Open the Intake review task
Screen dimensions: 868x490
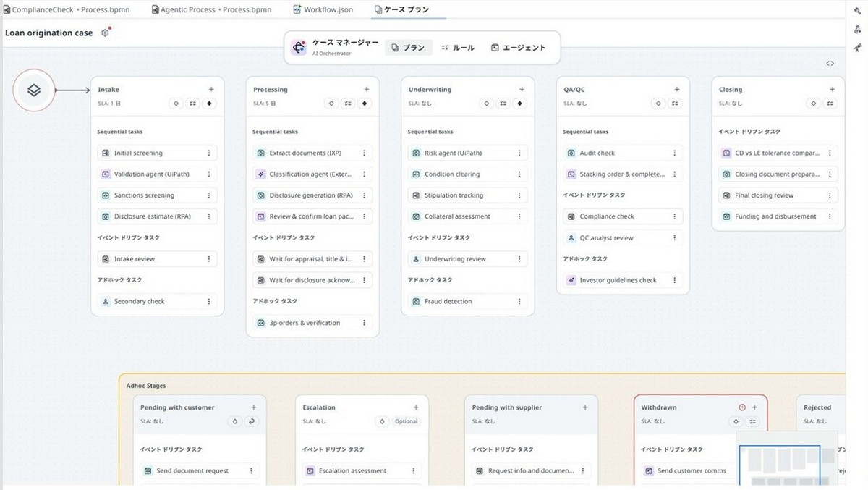pos(158,259)
